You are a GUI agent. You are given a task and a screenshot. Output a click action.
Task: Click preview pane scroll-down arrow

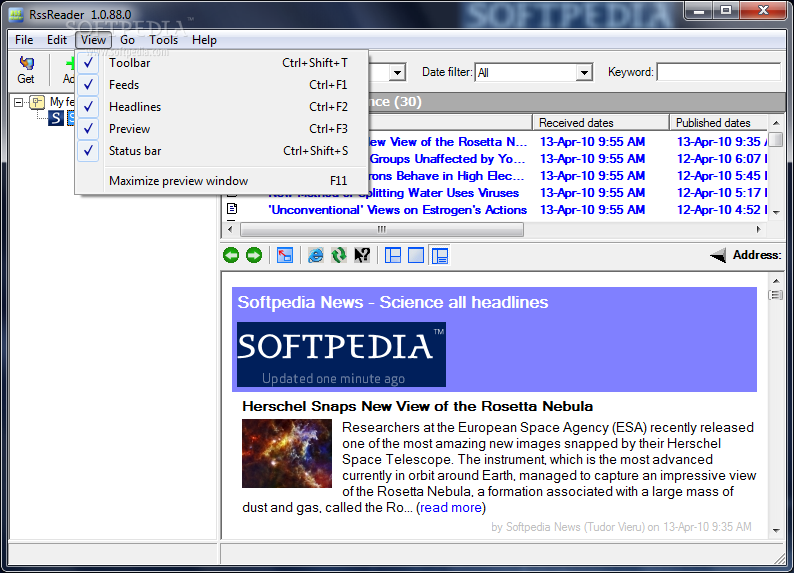click(x=776, y=530)
